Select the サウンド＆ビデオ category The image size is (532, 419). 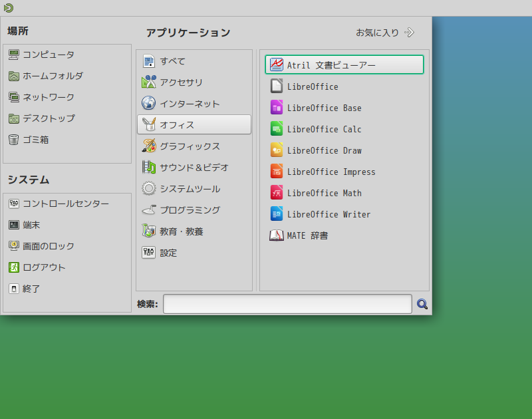click(194, 167)
